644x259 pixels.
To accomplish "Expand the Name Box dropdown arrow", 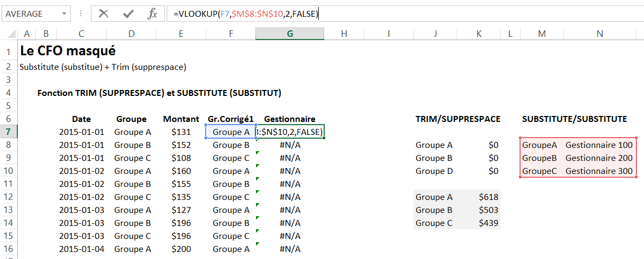I will (x=65, y=14).
